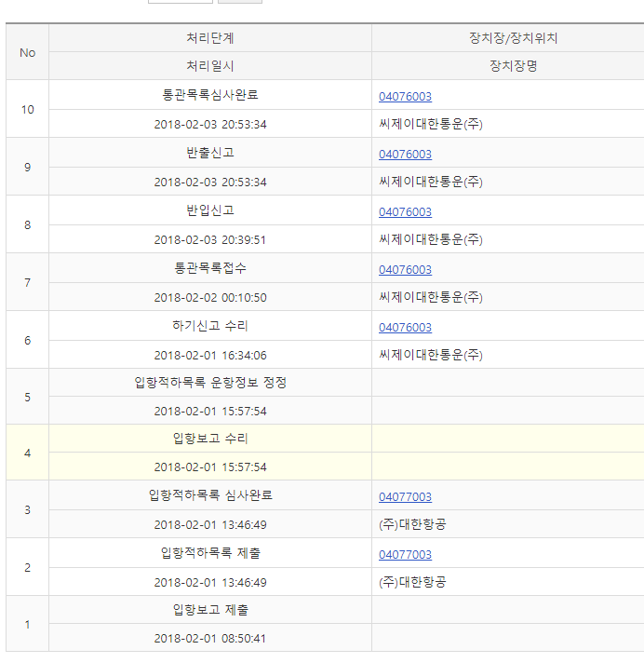Open link 04077003 in row 2 제출
644x663 pixels.
click(405, 555)
